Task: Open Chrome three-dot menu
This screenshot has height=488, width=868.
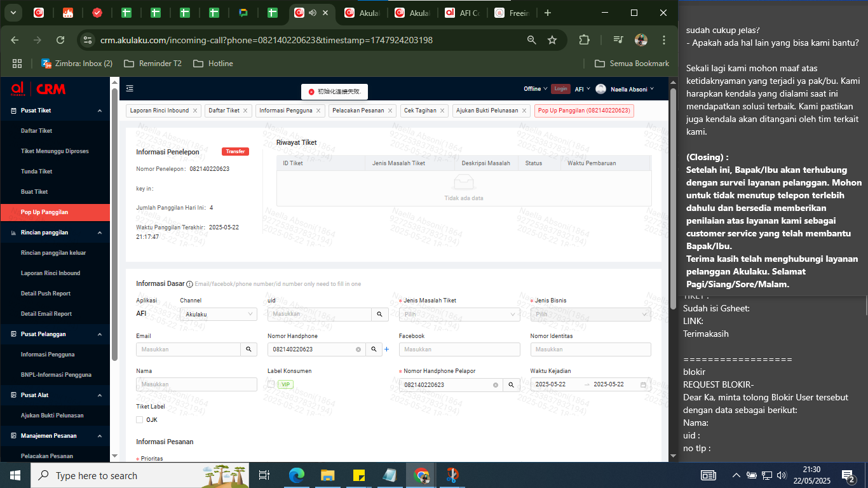Action: click(664, 40)
